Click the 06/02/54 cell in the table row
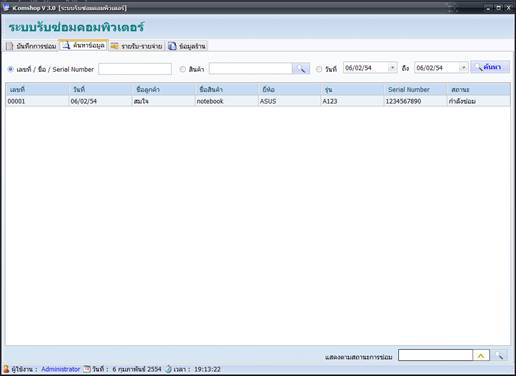Viewport: 516px width, 376px height. click(100, 101)
